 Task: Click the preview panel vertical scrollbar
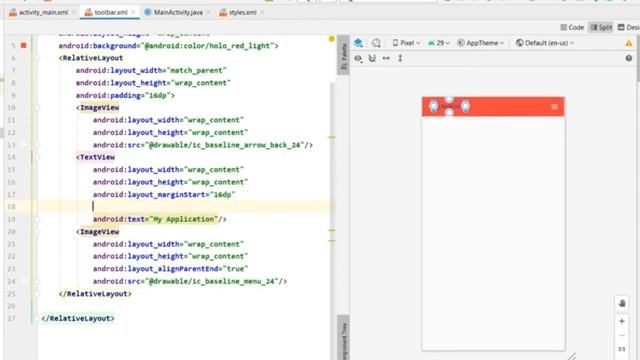point(638,57)
